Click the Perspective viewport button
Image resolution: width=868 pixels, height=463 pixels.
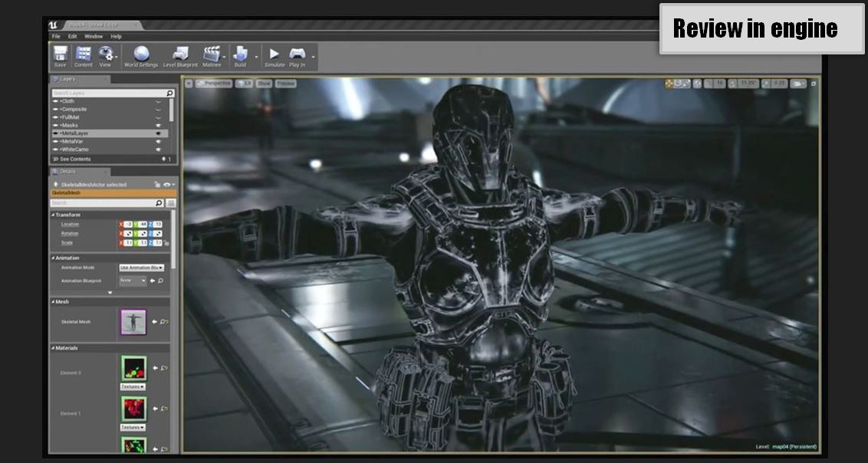coord(214,83)
